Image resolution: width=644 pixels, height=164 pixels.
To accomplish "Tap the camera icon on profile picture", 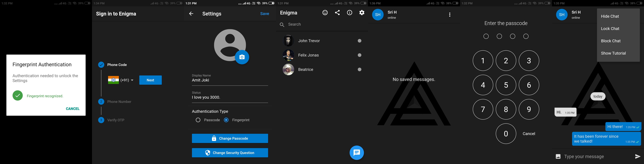I will point(242,57).
